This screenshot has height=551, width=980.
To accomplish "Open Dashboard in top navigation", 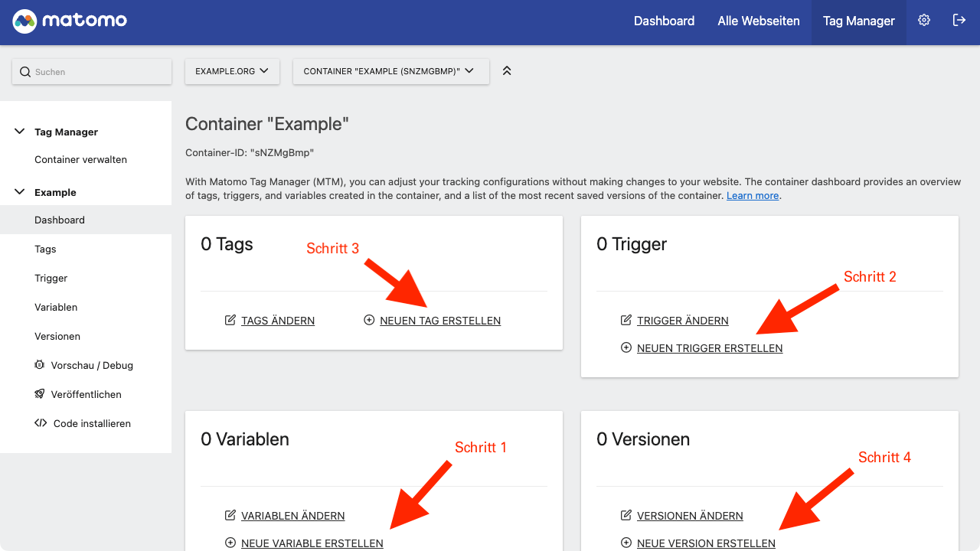I will 664,21.
